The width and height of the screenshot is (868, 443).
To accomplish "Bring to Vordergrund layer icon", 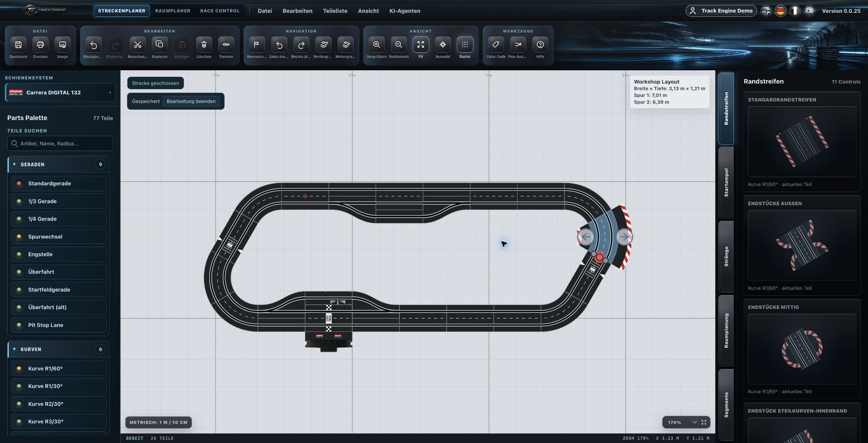I will [x=323, y=45].
